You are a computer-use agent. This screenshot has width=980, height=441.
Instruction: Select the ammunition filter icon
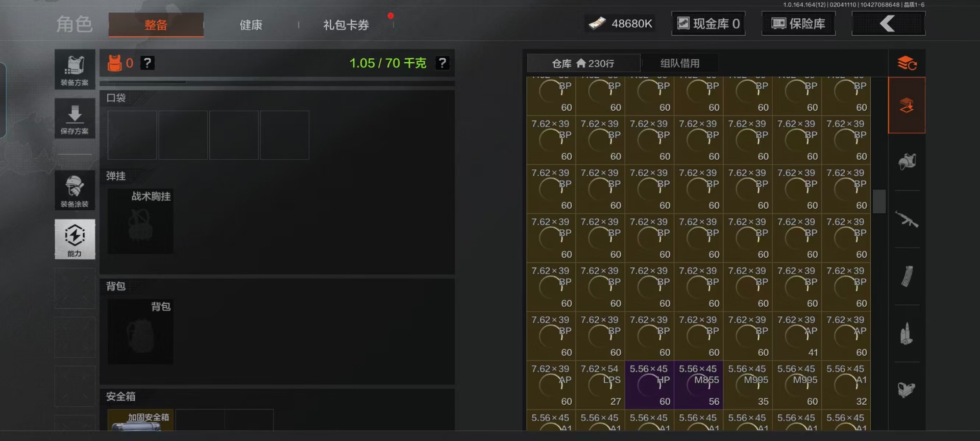(x=906, y=334)
